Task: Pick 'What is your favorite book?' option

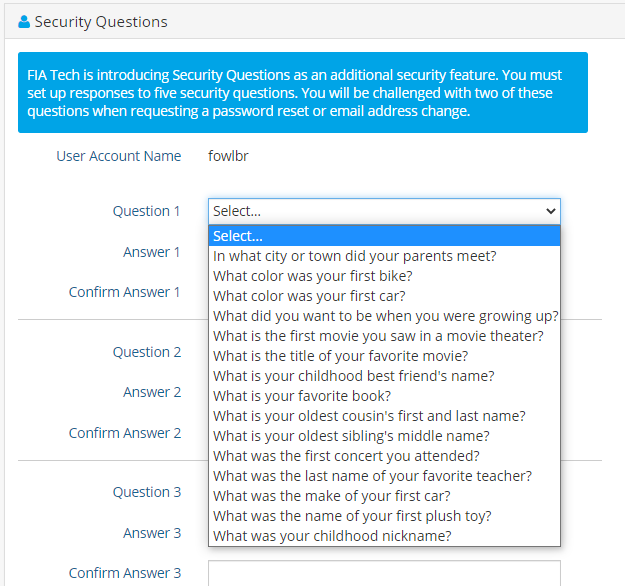Action: [384, 396]
